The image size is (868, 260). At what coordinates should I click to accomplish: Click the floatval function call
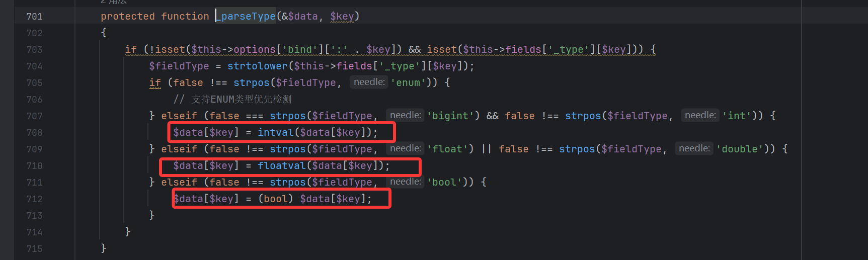[x=281, y=166]
